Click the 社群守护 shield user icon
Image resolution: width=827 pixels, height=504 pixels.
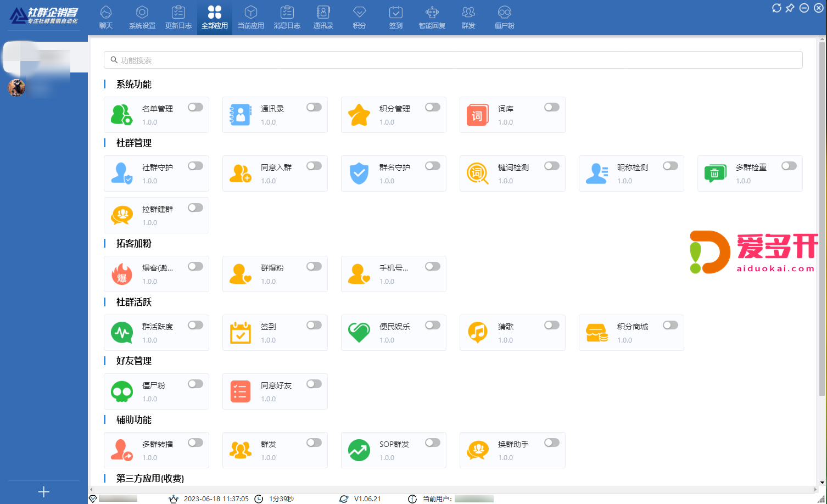tap(121, 173)
